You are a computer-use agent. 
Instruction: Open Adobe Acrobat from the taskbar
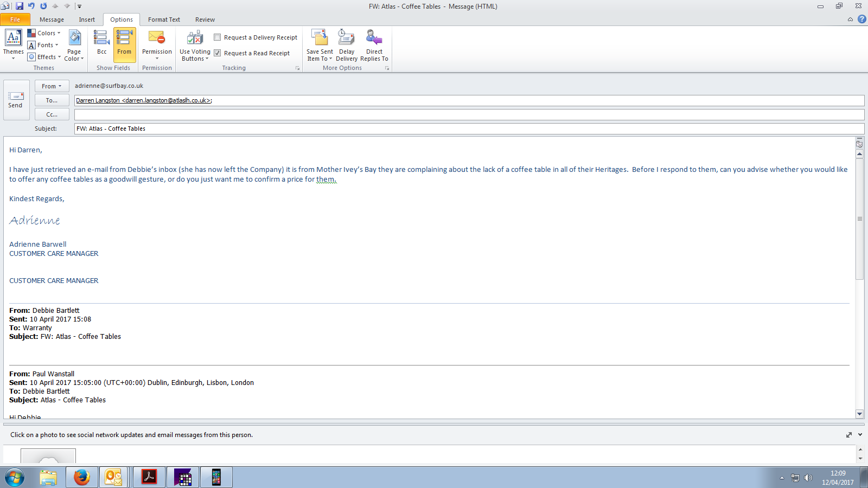tap(149, 477)
